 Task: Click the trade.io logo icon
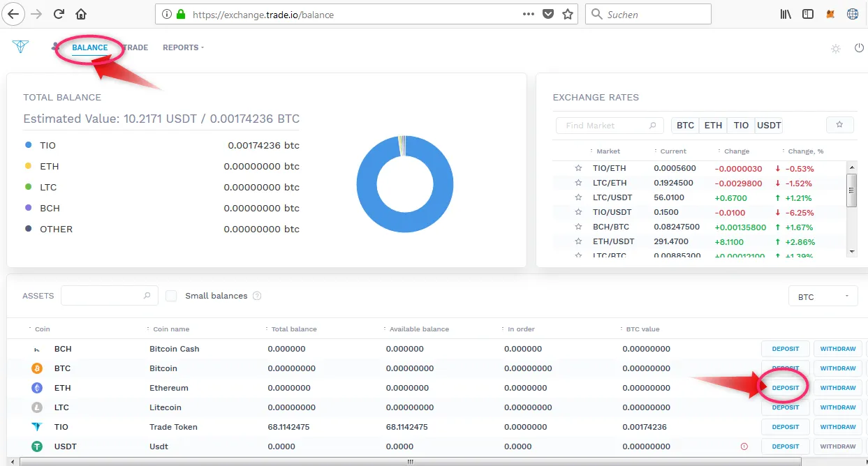point(20,47)
